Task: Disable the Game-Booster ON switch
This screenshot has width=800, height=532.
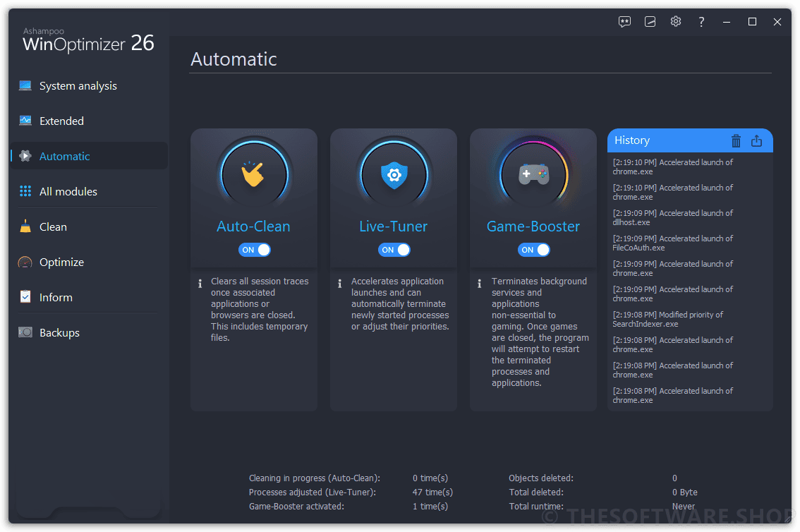Action: [533, 250]
